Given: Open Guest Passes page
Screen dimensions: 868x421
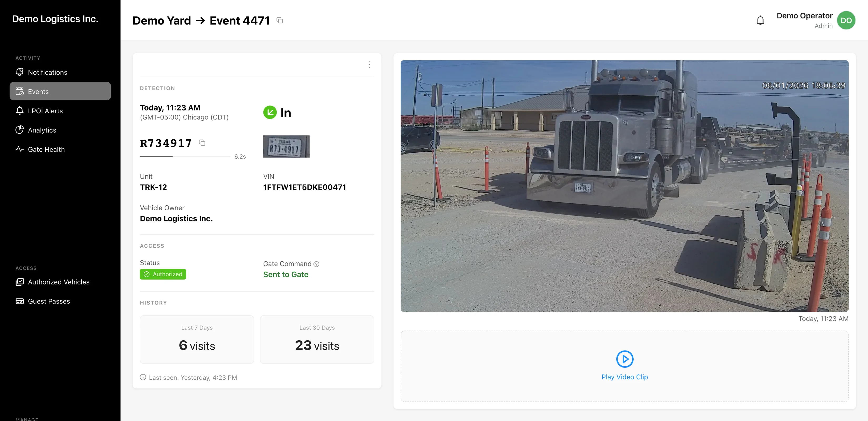Looking at the screenshot, I should click(x=60, y=301).
